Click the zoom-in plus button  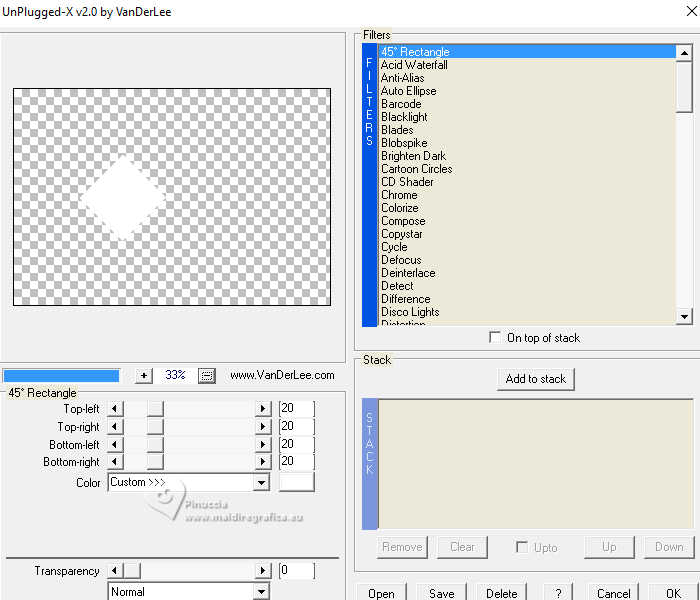(144, 375)
